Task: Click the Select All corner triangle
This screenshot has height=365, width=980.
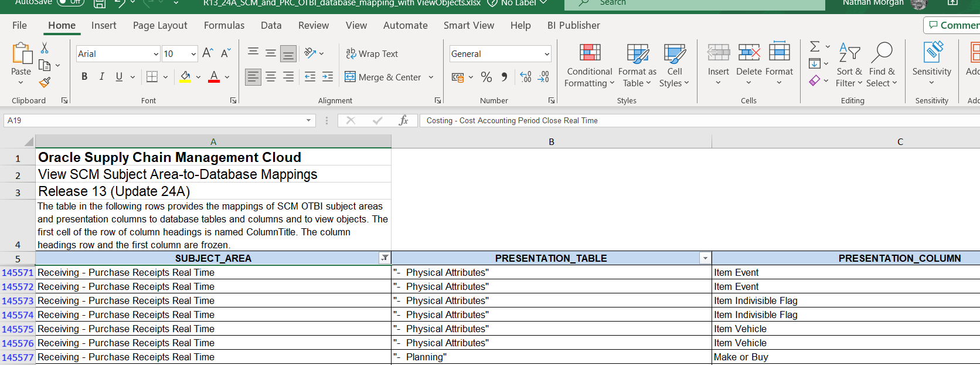Action: point(29,141)
